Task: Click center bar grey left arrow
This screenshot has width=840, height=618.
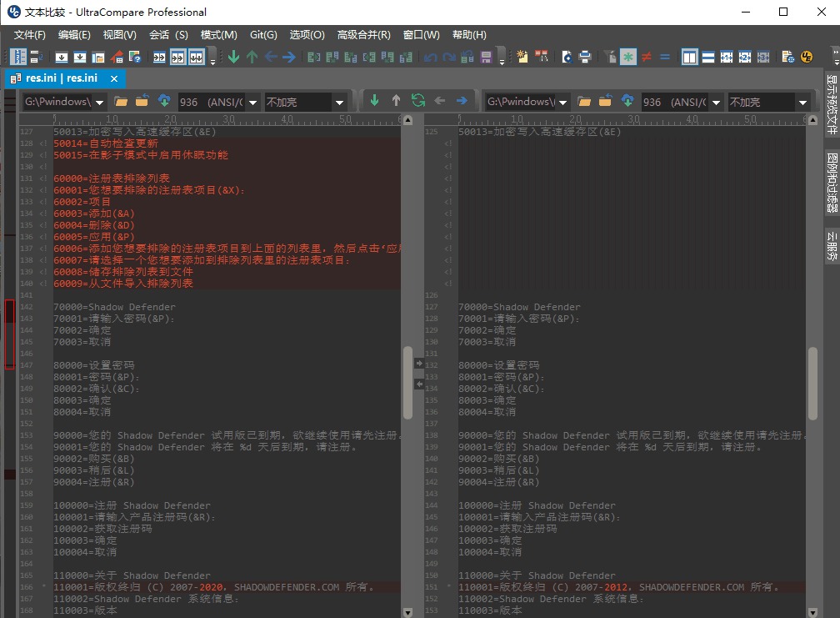Action: pos(440,100)
